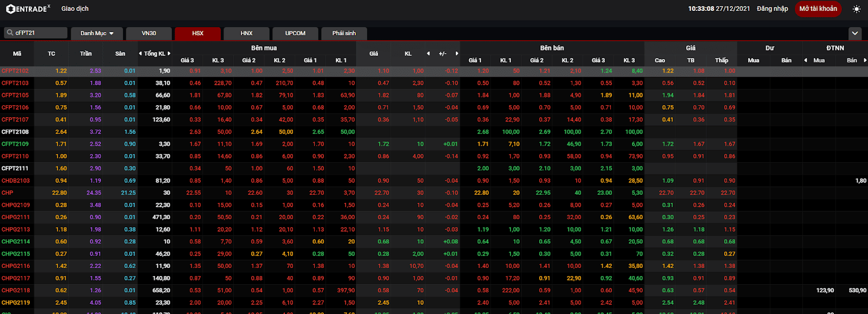Click CHP reference price 22.80
868x314 pixels.
[x=59, y=193]
